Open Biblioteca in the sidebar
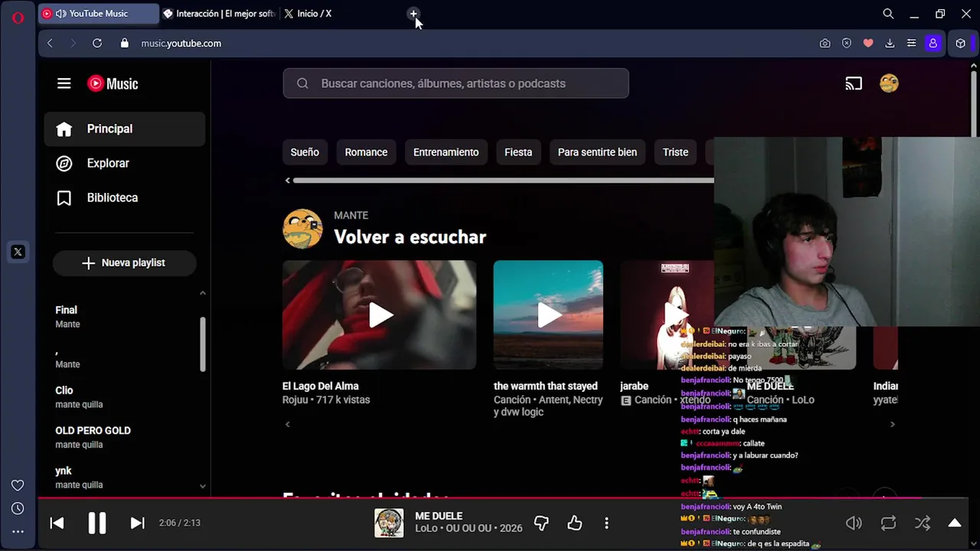The height and width of the screenshot is (551, 980). 125,197
